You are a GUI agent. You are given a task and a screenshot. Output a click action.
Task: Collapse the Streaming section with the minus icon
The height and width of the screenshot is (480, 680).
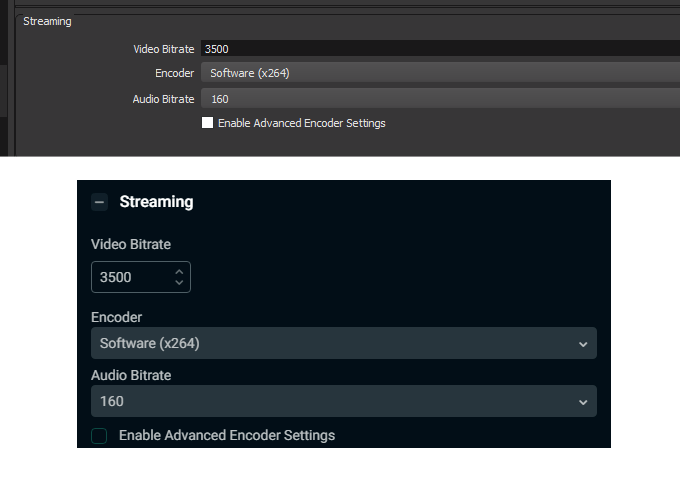click(99, 202)
